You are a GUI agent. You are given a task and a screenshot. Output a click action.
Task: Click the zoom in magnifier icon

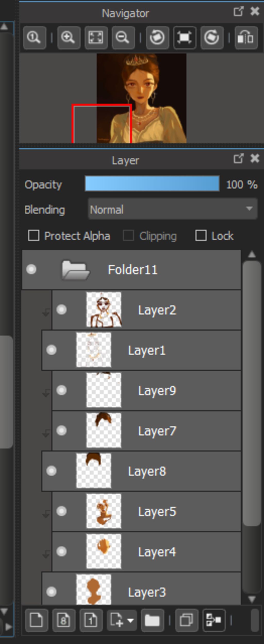click(x=68, y=38)
